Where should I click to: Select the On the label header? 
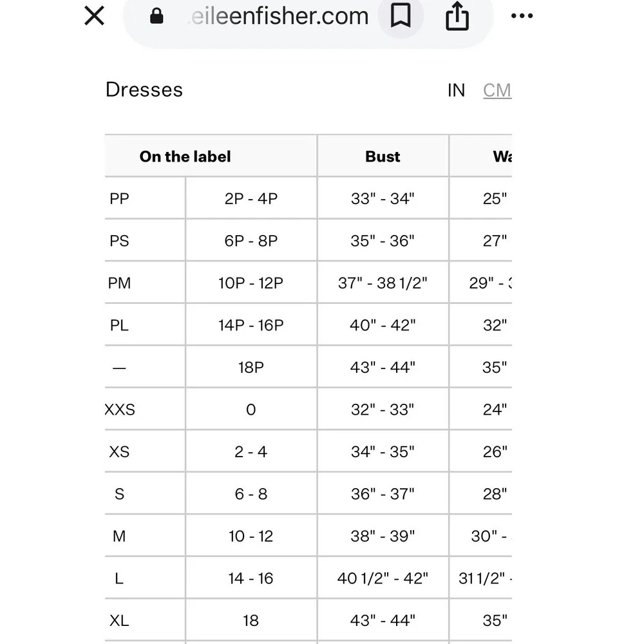click(185, 156)
